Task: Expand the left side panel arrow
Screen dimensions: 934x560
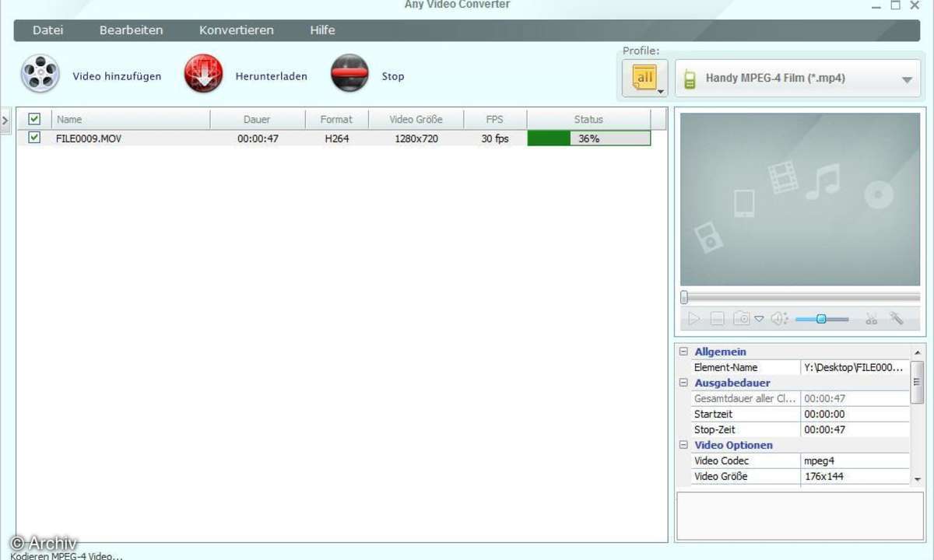Action: [5, 120]
